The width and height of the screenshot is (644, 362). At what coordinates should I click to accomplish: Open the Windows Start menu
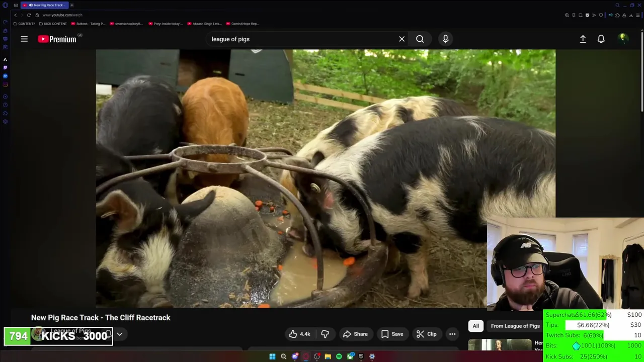pyautogui.click(x=272, y=356)
